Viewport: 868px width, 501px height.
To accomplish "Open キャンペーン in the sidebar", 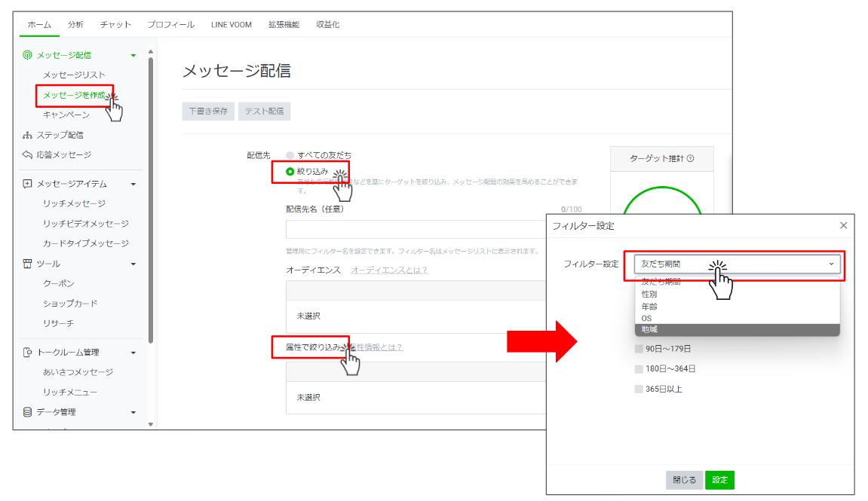I will pos(66,115).
